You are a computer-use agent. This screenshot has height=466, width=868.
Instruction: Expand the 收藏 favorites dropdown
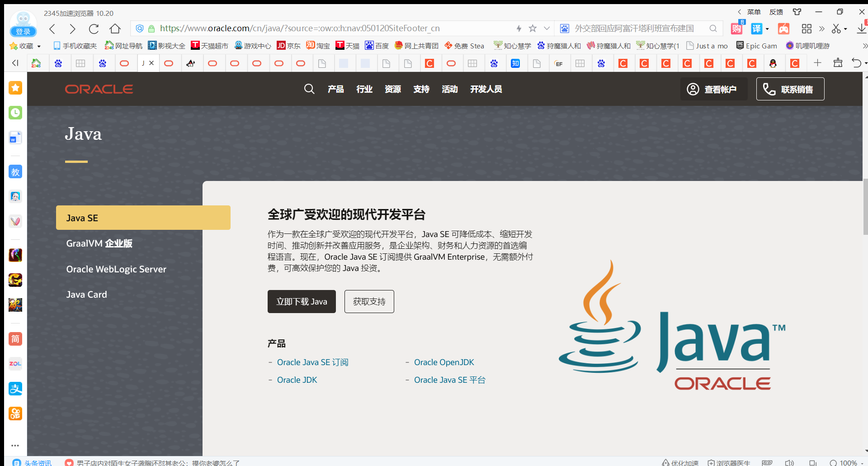coord(39,46)
